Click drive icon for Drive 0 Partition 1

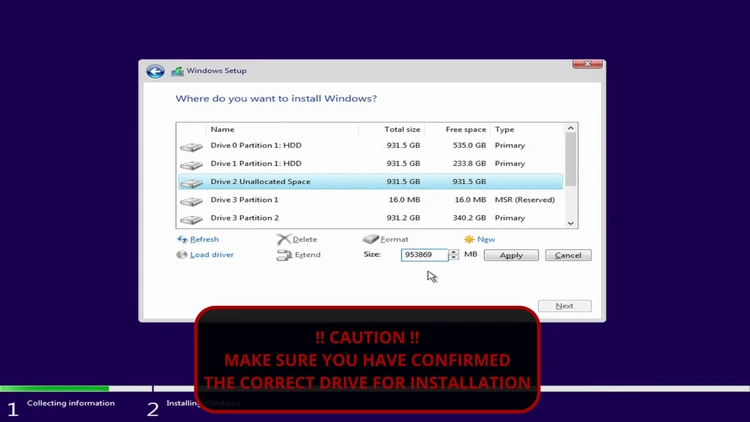pos(191,146)
